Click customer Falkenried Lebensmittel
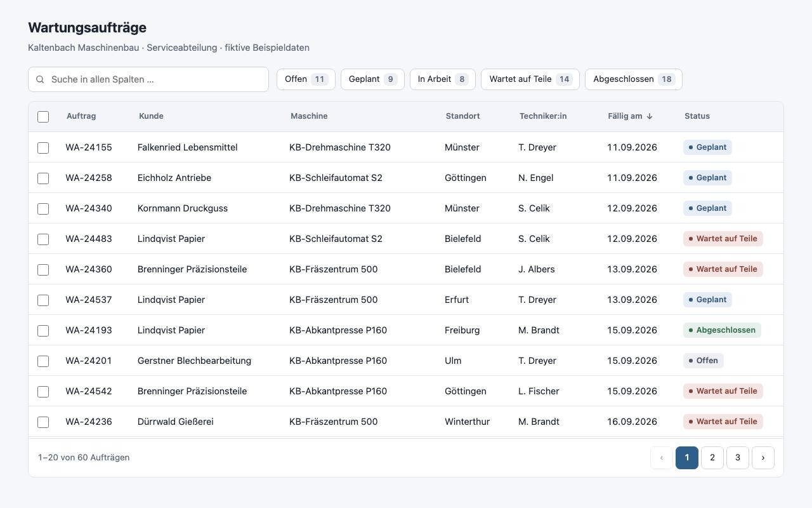This screenshot has width=812, height=508. coord(187,147)
